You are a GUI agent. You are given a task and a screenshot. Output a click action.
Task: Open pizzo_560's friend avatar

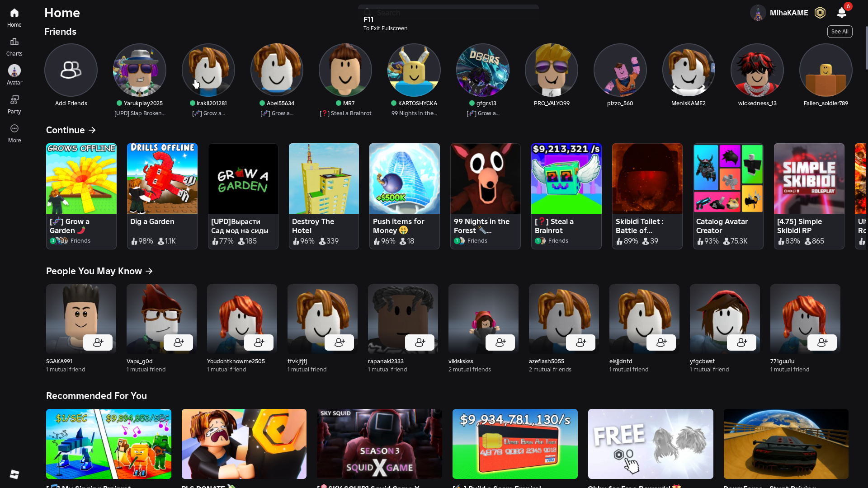(x=620, y=70)
